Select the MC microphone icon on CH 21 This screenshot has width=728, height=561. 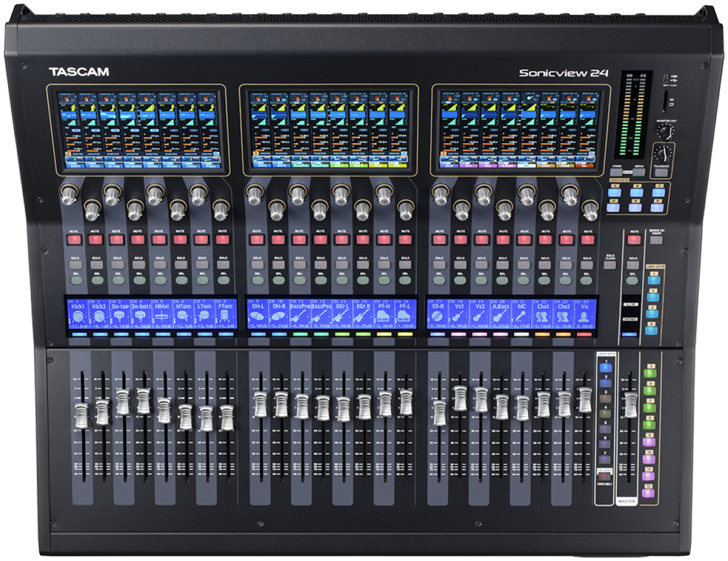(522, 316)
